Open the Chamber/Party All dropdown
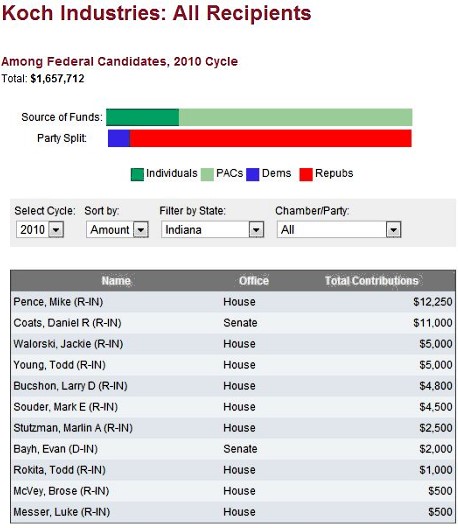 point(339,230)
